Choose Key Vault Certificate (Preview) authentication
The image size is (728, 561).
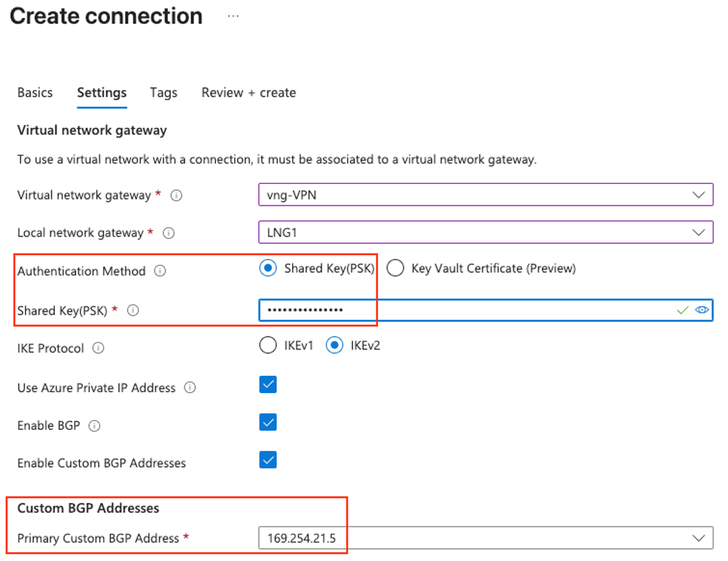395,267
